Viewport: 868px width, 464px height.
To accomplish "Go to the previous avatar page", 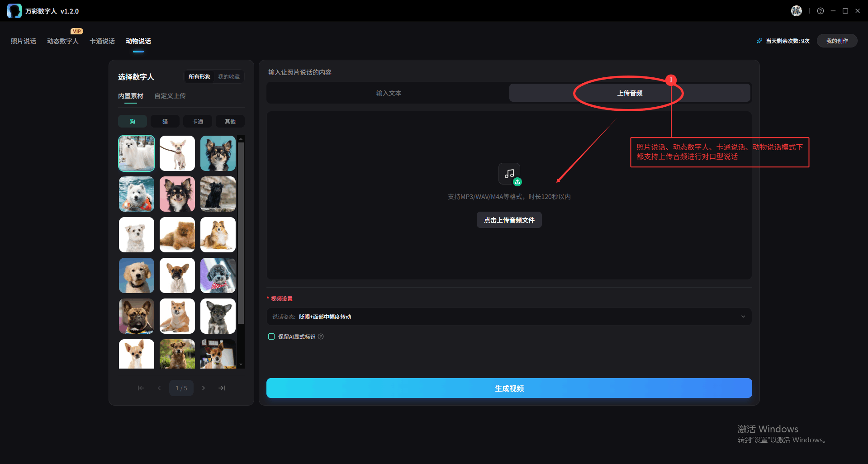I will coord(159,388).
